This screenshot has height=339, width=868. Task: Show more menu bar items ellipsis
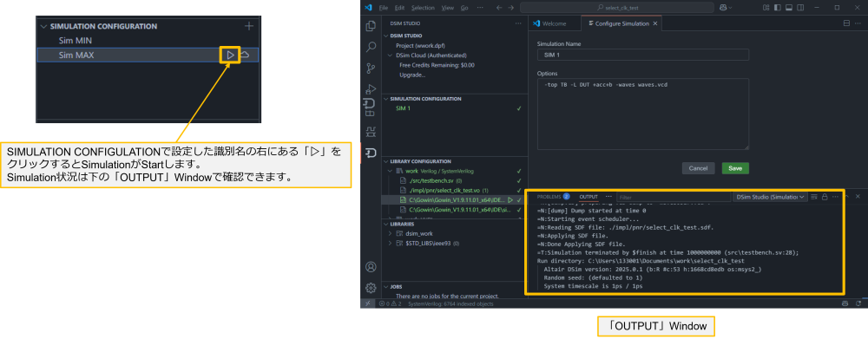coord(480,8)
